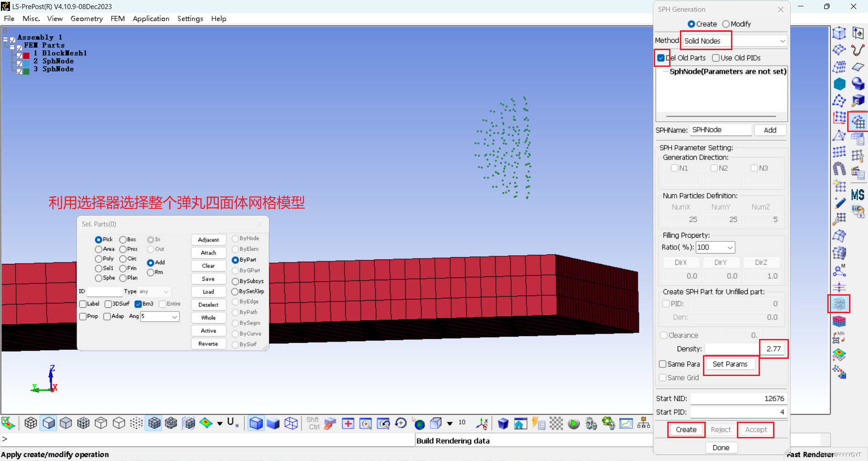Open the tetrahedron mesher icon
Screen dimensions: 868x461
840,135
